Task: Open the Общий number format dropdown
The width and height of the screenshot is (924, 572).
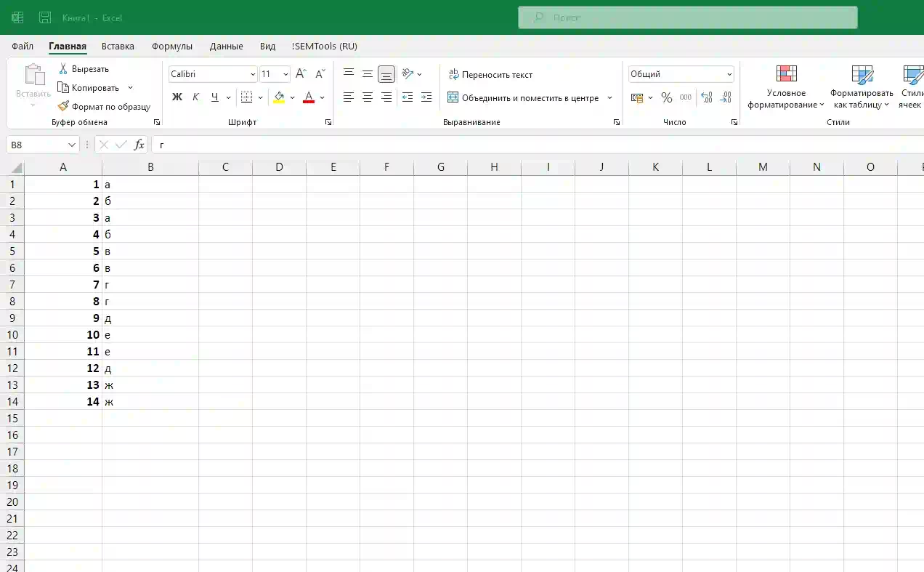Action: [729, 74]
